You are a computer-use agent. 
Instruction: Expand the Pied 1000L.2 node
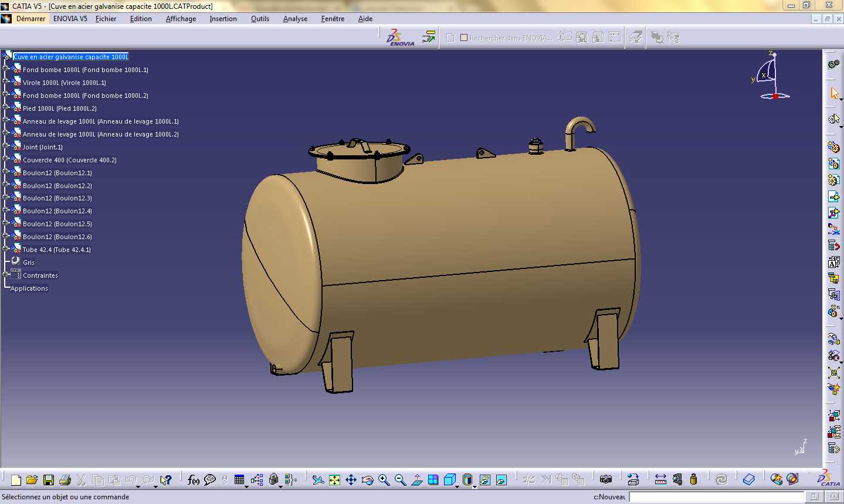5,107
